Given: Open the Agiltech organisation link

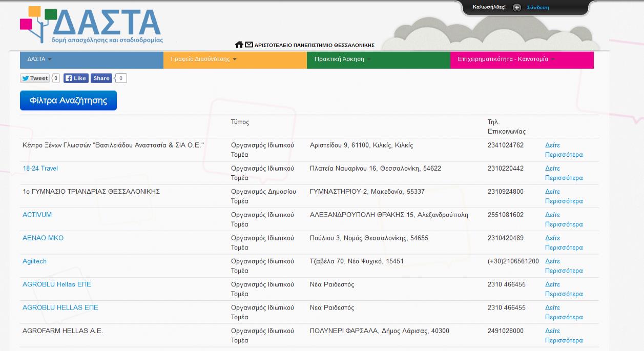Looking at the screenshot, I should coord(34,261).
